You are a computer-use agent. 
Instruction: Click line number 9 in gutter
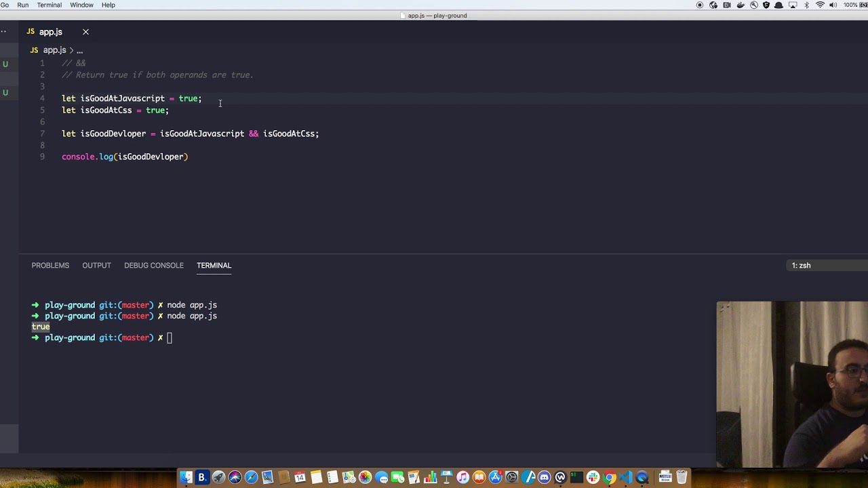(42, 157)
